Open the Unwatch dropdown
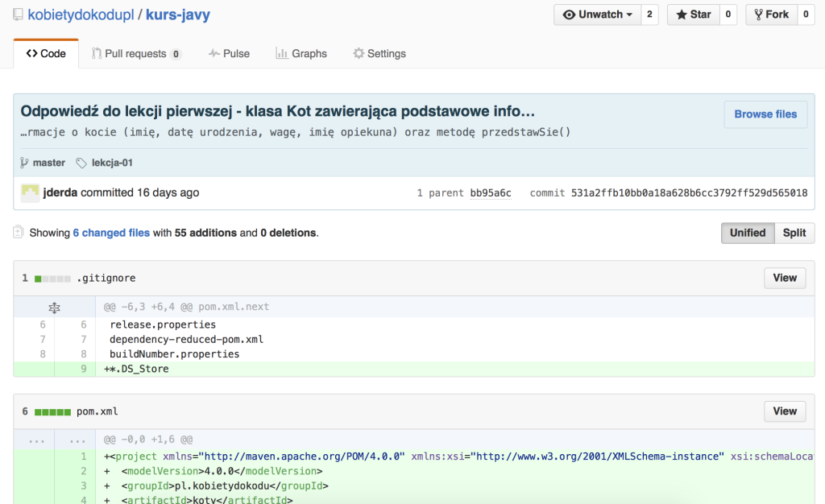Viewport: 825px width, 504px height. [x=597, y=14]
